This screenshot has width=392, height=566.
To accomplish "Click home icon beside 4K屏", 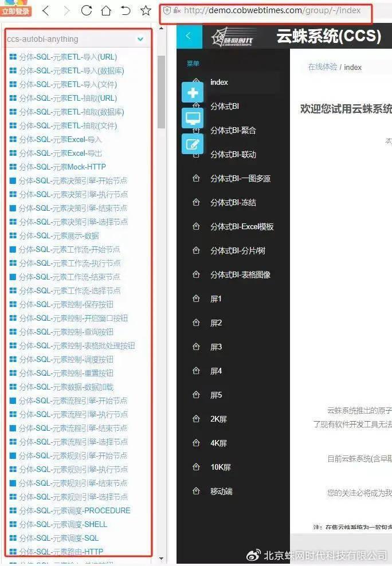I will click(196, 443).
